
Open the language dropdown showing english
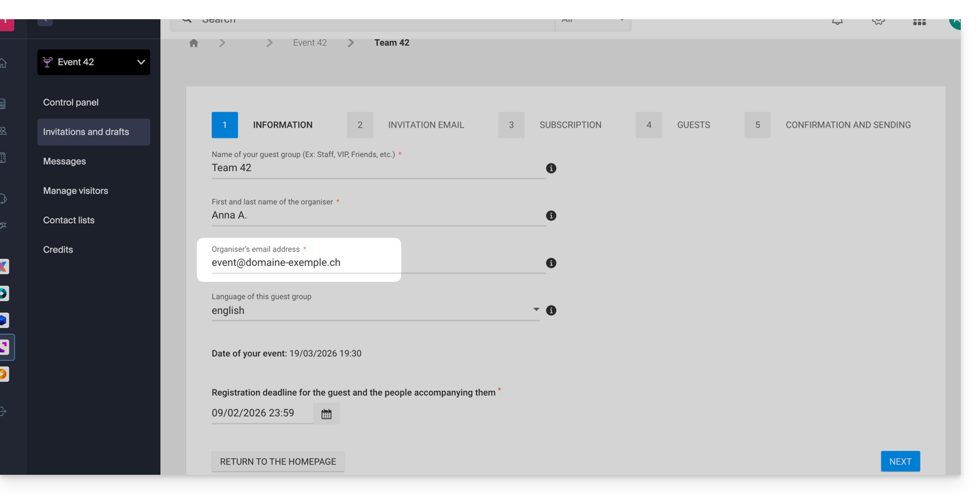point(376,311)
